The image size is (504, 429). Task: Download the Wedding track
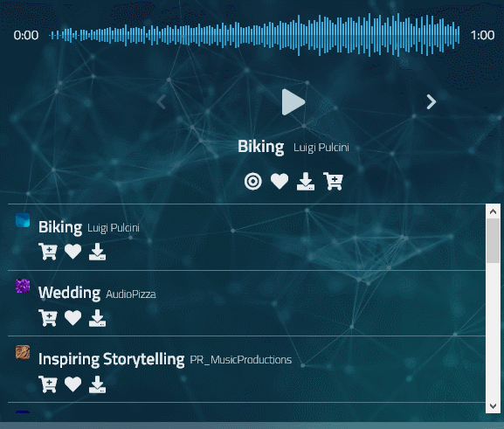click(97, 318)
